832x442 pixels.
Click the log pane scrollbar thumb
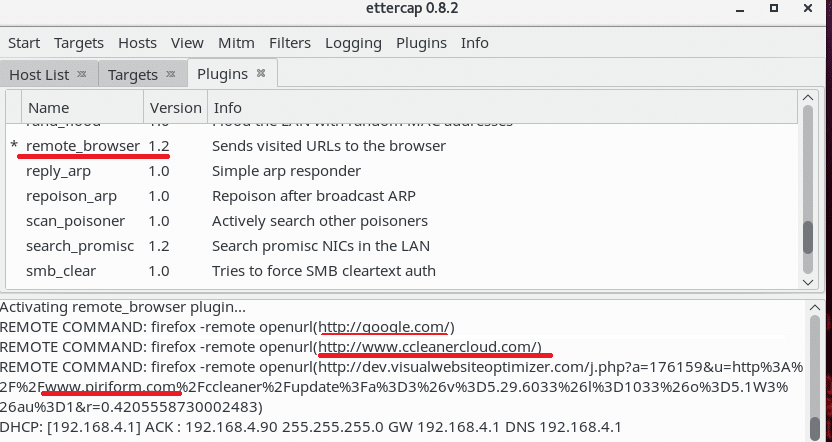click(x=816, y=429)
